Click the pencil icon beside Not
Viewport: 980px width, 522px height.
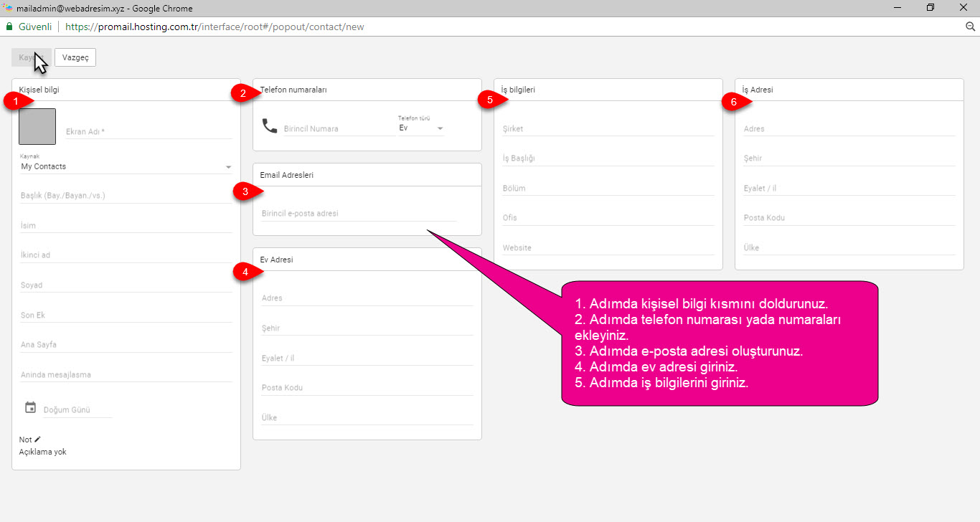click(37, 439)
